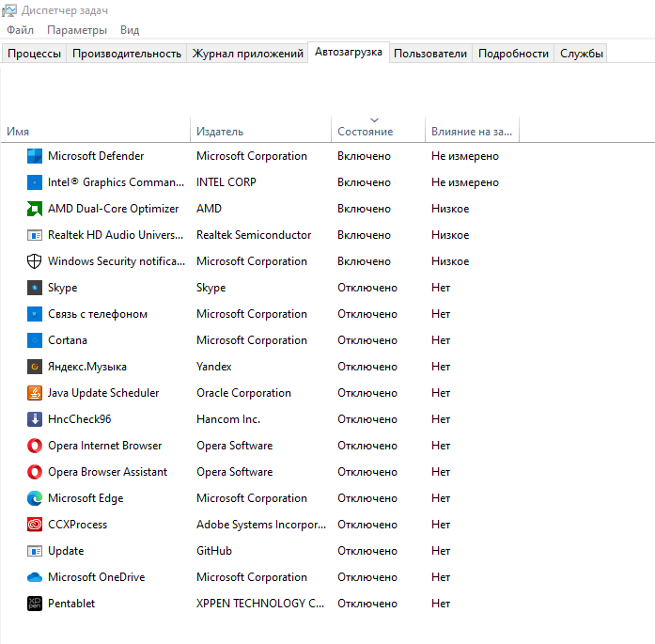Click the Task Manager title bar icon
Image resolution: width=655 pixels, height=644 pixels.
9,10
